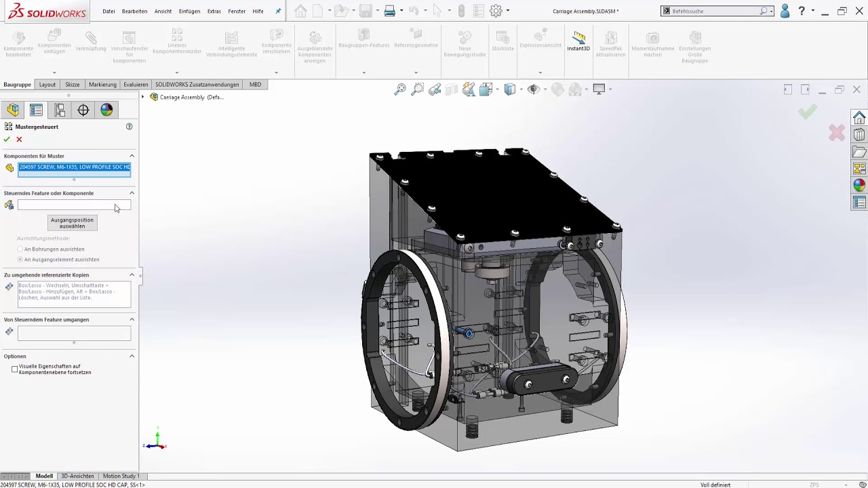Open the Fenster menu

coord(237,12)
